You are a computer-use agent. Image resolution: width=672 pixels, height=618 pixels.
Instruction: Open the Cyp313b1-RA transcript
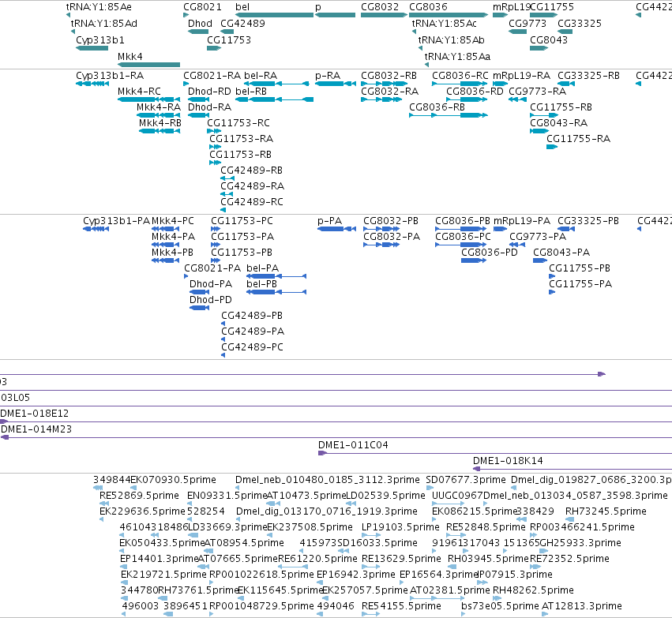92,84
